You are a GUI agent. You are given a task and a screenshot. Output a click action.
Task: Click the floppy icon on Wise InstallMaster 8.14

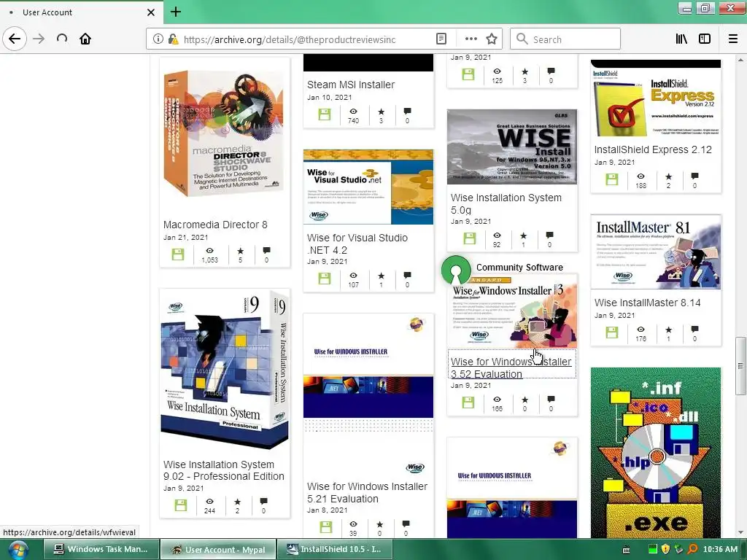coord(612,332)
